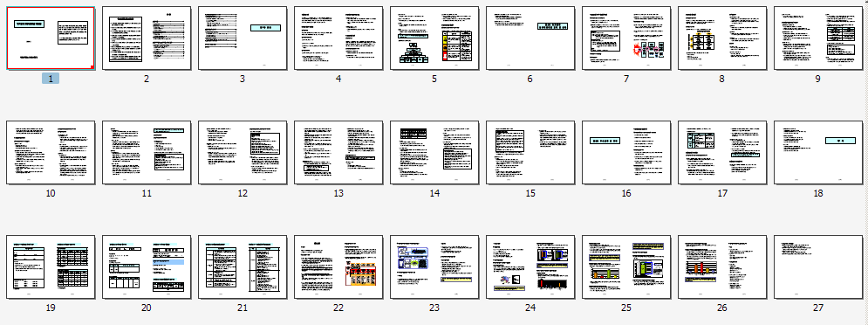Select page thumbnail 15

[530, 153]
